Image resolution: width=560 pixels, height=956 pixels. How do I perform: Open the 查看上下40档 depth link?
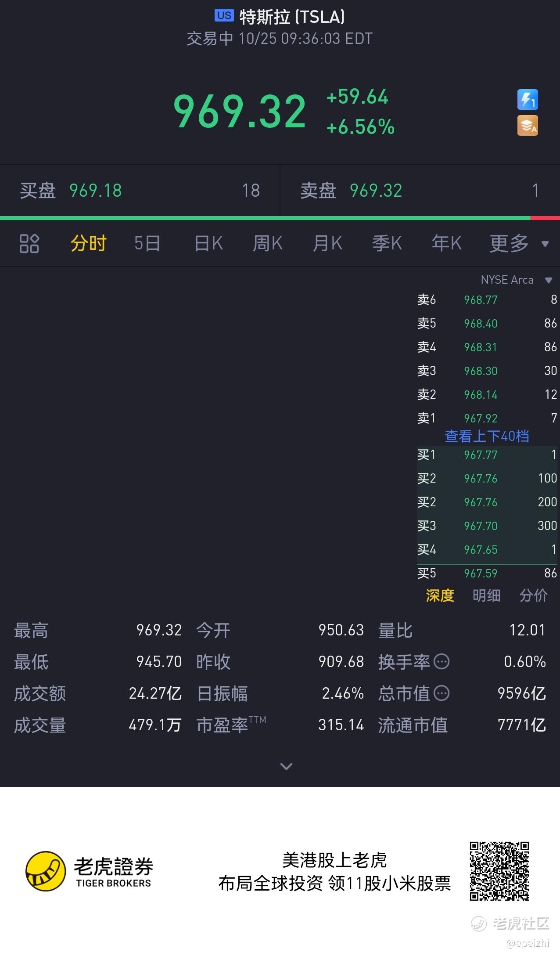(x=487, y=436)
